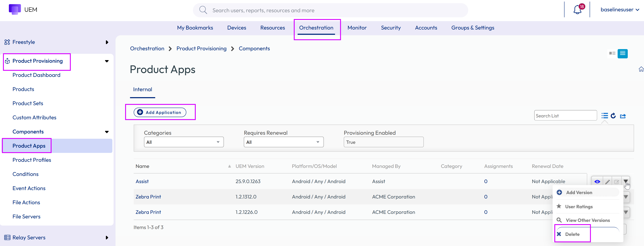Click the search magnifier icon
The width and height of the screenshot is (644, 246).
203,10
